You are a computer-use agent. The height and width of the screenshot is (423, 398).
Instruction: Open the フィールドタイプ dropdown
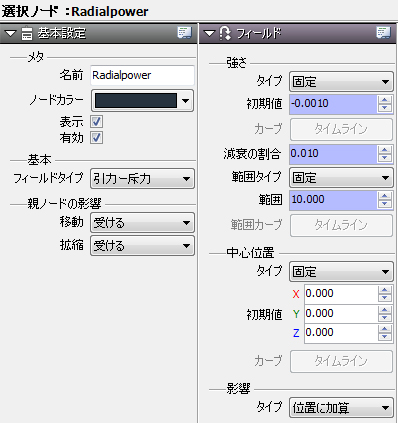point(142,179)
